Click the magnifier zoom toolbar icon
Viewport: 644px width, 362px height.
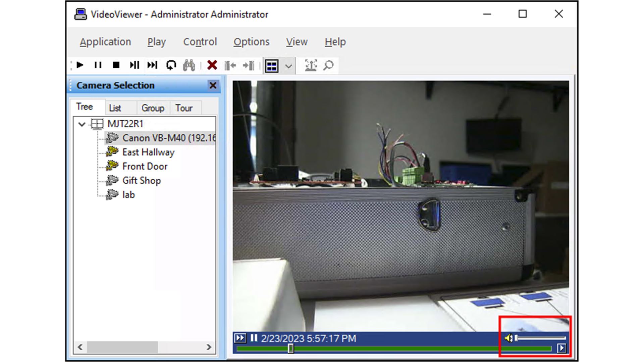tap(328, 65)
